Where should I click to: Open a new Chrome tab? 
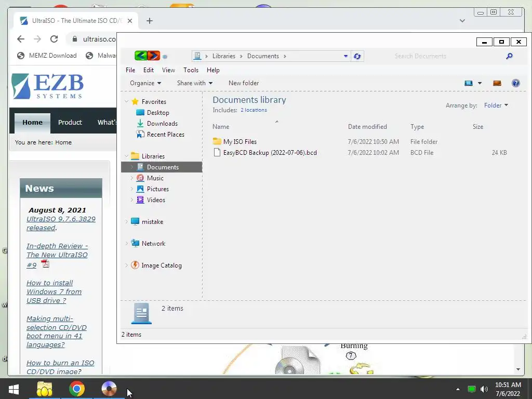(x=149, y=21)
